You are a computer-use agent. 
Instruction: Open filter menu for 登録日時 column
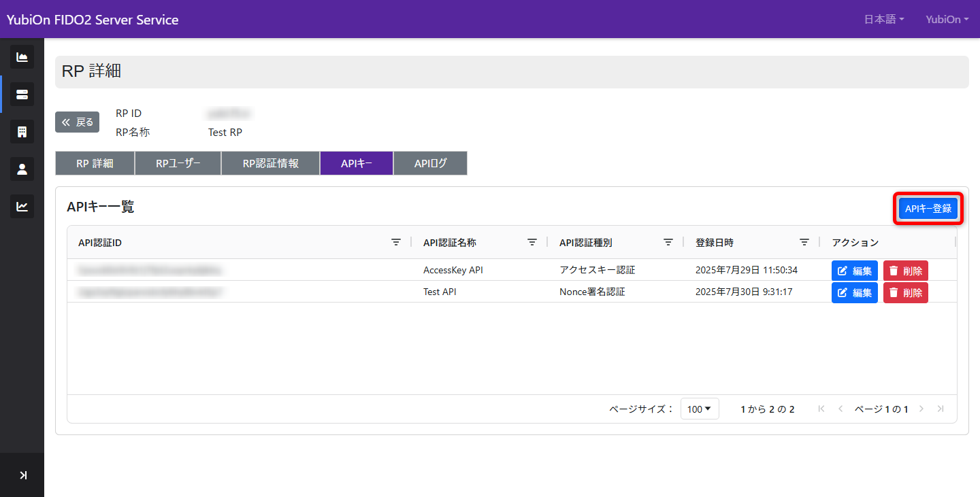pyautogui.click(x=804, y=242)
